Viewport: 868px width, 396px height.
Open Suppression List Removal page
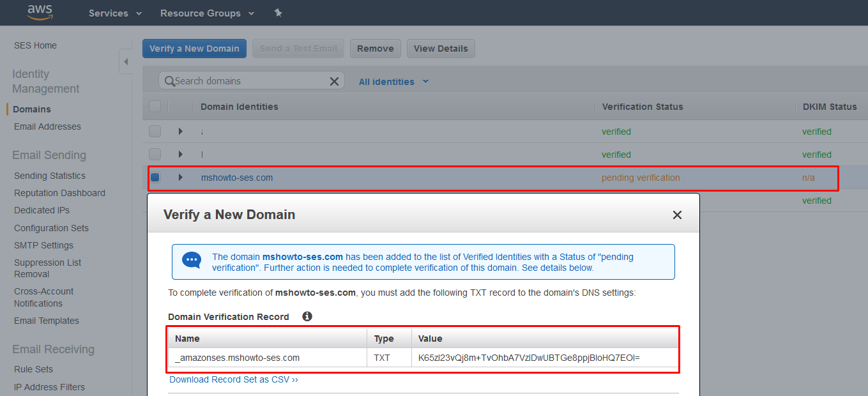(x=48, y=268)
